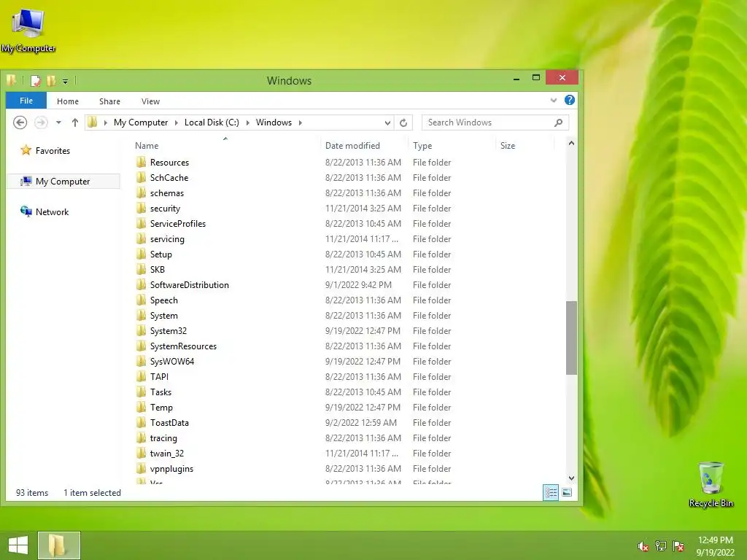747x560 pixels.
Task: Click the scroll down arrow of file list
Action: 571,478
